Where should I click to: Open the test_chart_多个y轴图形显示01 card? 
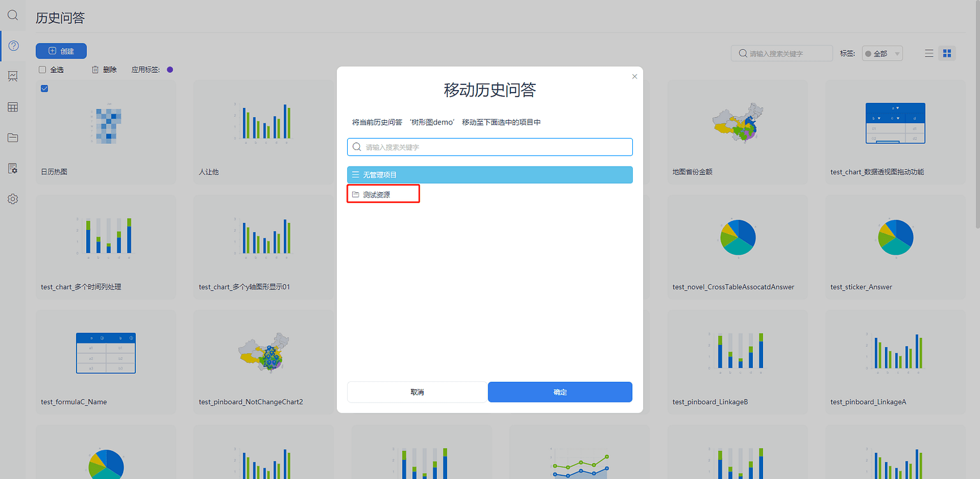(264, 247)
